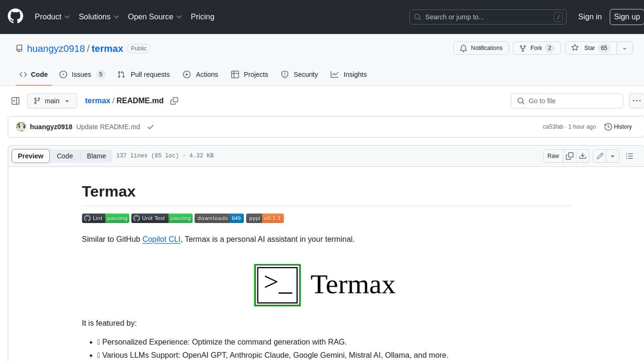The width and height of the screenshot is (644, 362).
Task: Open the Update README.md commit message
Action: tap(108, 127)
